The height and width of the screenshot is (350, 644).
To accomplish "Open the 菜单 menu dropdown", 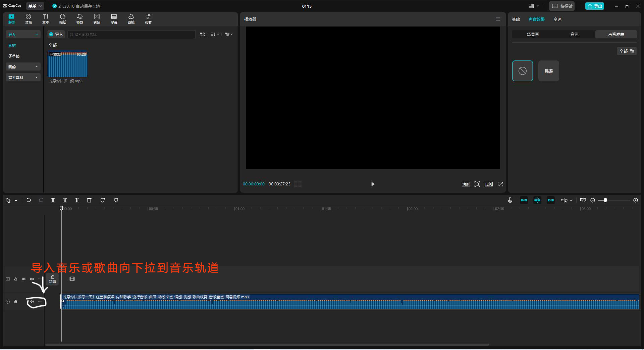I will 35,6.
